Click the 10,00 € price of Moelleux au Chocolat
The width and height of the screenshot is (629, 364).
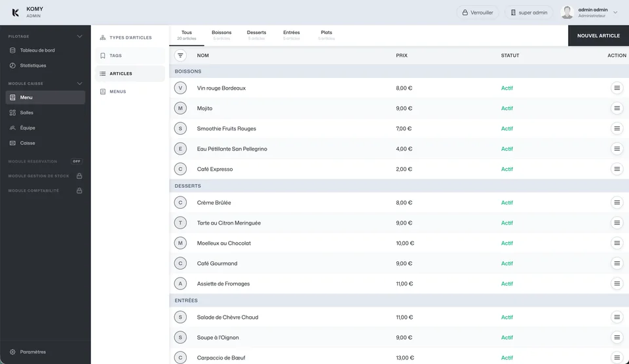point(405,243)
